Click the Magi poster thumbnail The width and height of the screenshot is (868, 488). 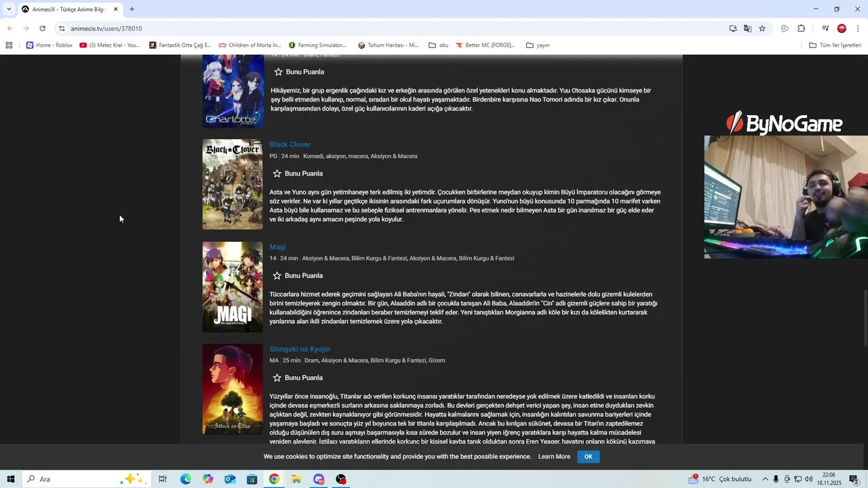(x=233, y=287)
